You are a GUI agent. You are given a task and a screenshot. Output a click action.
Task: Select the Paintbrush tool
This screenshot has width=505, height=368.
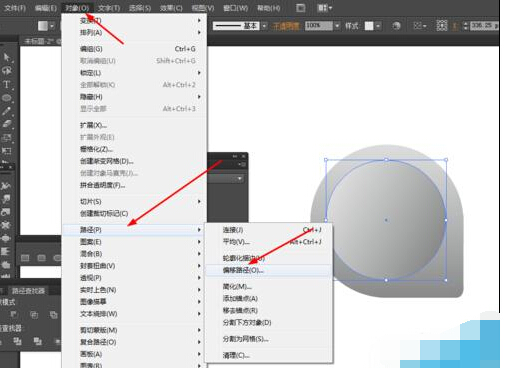click(6, 111)
